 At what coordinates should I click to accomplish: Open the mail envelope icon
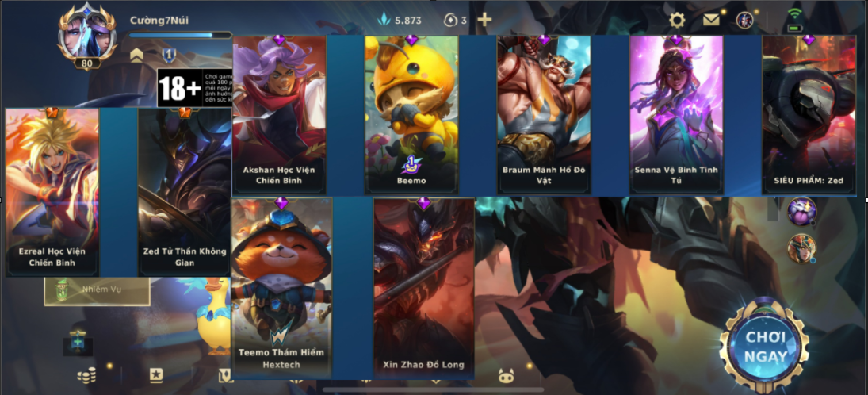(x=711, y=20)
